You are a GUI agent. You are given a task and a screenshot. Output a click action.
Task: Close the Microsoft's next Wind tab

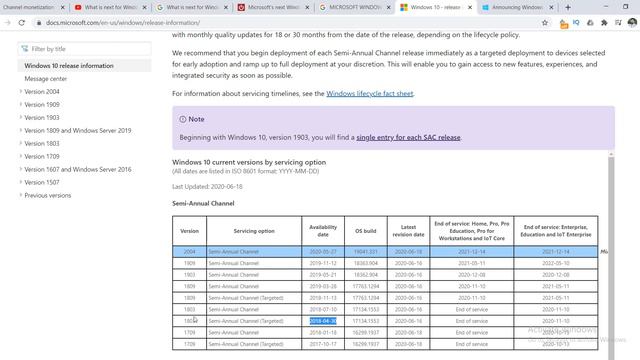point(307,7)
